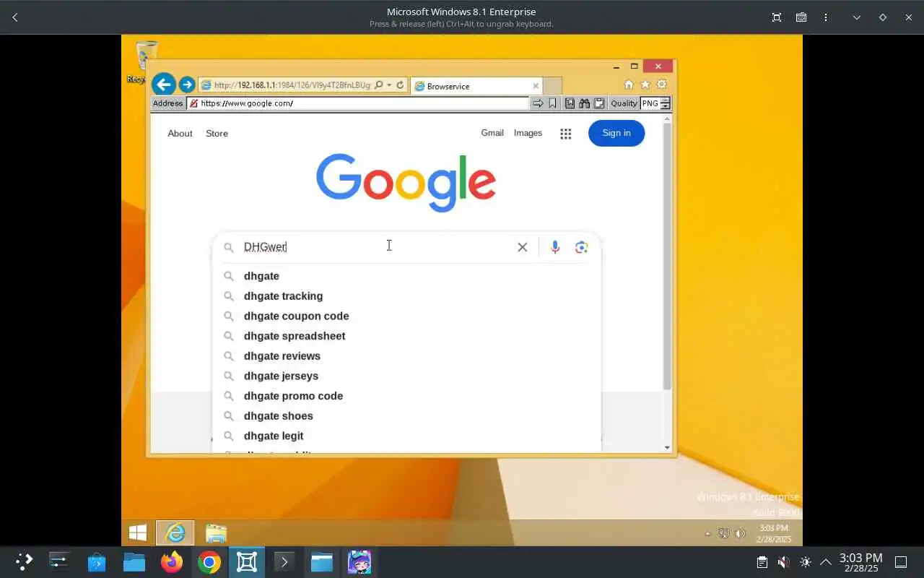This screenshot has width=924, height=578.
Task: Click the page vertical scrollbar thumb
Action: tap(667, 256)
